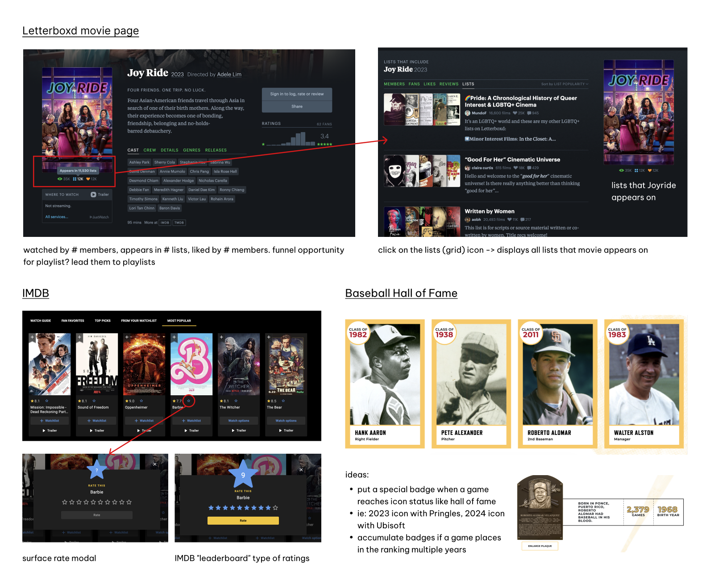This screenshot has width=710, height=588.
Task: Close the Barbie rating modal showing the question-mark star
Action: click(x=155, y=464)
